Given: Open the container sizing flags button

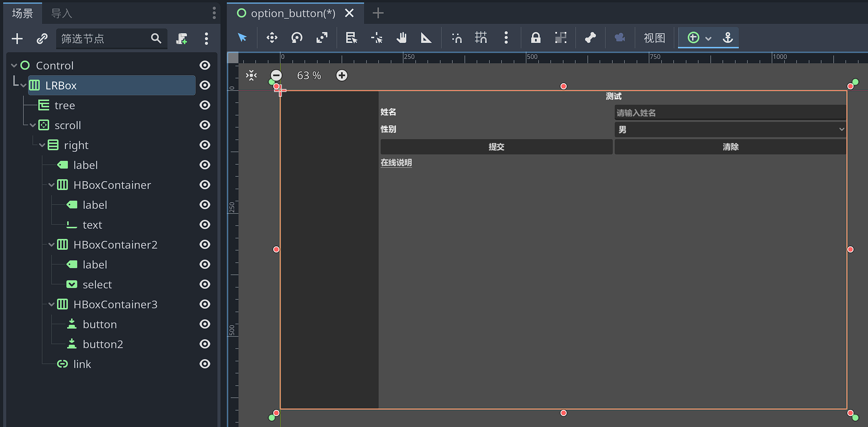Looking at the screenshot, I should click(x=693, y=38).
